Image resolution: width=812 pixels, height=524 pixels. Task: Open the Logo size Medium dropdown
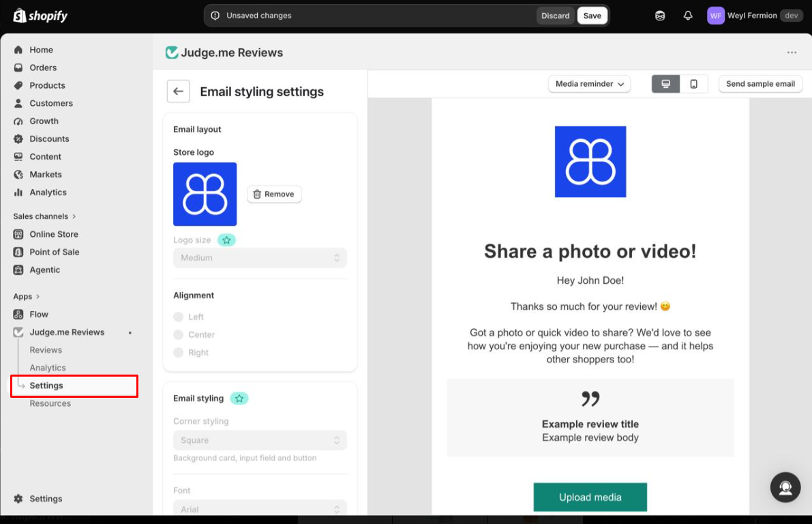[260, 258]
